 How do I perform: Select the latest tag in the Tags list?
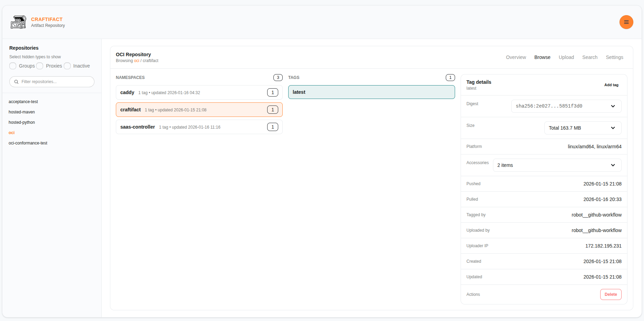tap(371, 92)
